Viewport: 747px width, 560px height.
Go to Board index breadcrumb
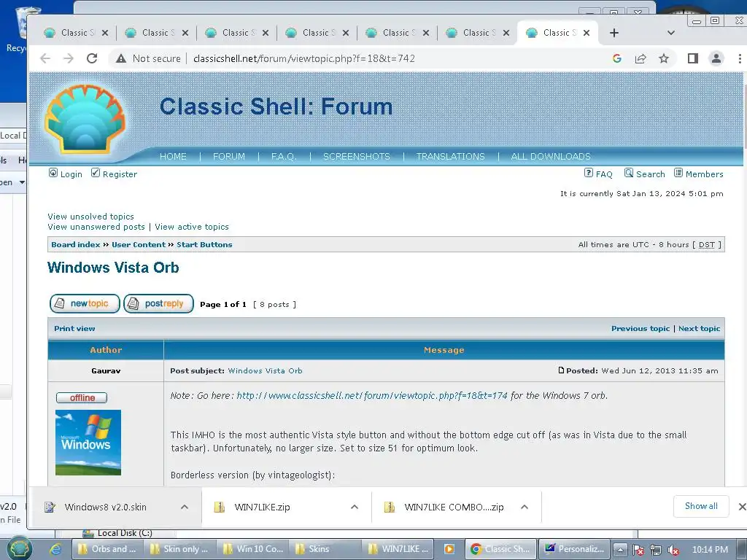coord(76,244)
